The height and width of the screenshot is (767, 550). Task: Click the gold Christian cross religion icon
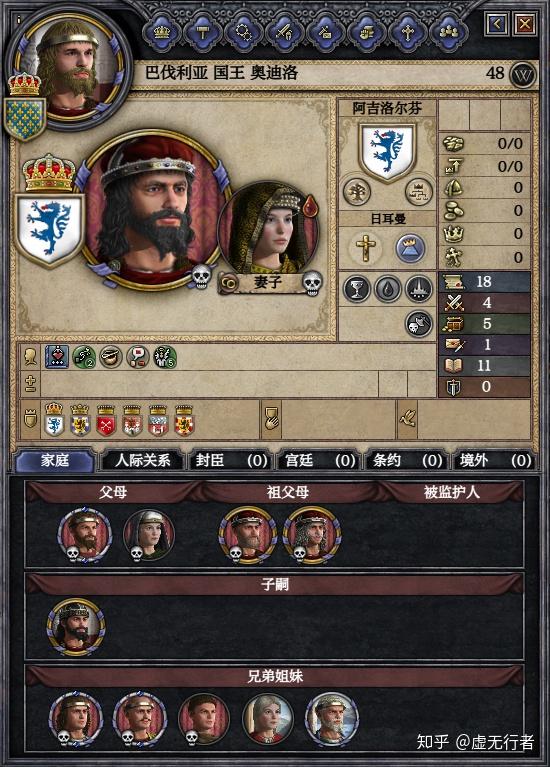pos(366,248)
